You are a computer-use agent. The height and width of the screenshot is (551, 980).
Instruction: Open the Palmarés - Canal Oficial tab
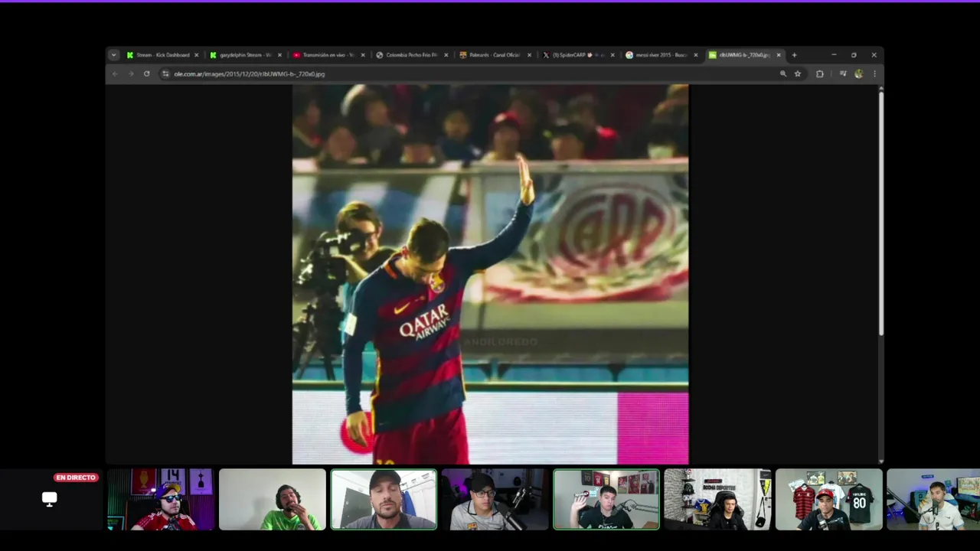pyautogui.click(x=495, y=55)
